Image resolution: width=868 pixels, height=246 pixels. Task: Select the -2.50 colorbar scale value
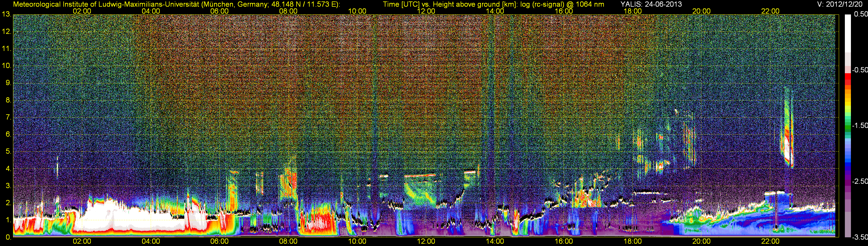pyautogui.click(x=860, y=181)
